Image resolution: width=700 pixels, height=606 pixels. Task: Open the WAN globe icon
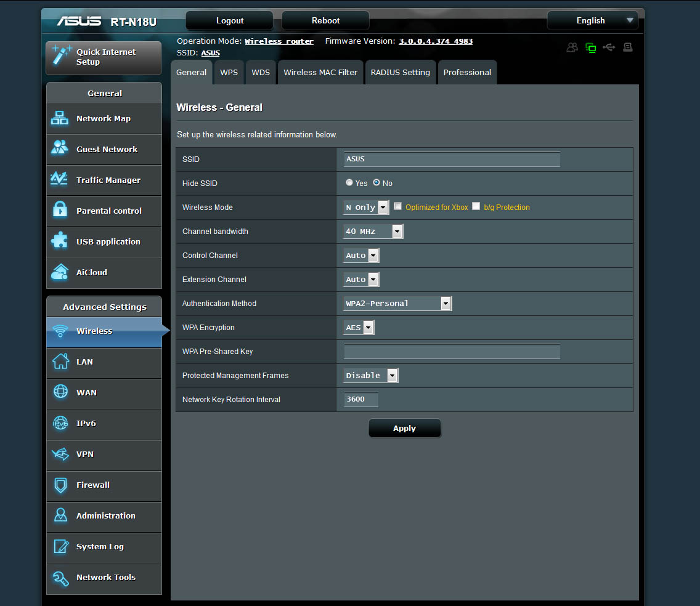61,392
